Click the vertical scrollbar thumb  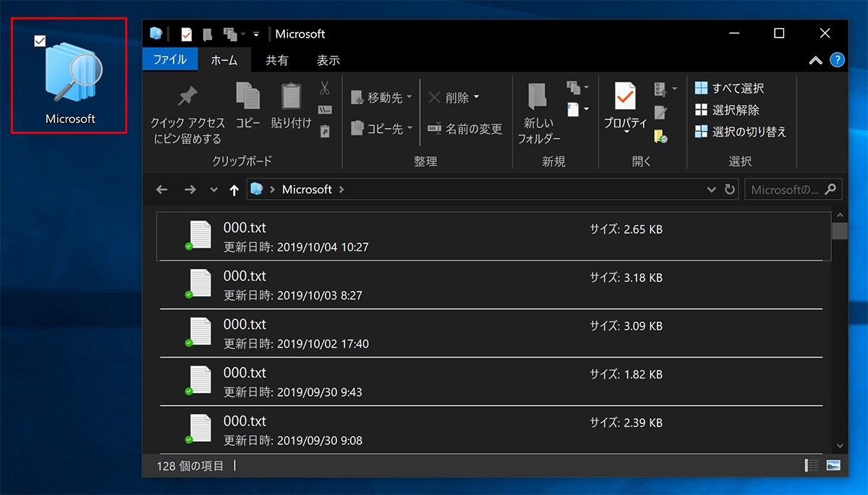click(x=840, y=231)
